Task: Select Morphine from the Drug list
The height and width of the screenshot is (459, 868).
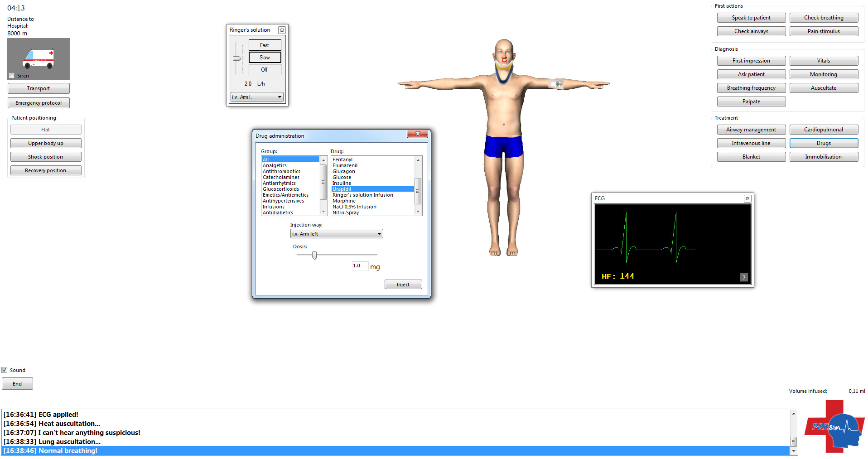Action: point(344,201)
